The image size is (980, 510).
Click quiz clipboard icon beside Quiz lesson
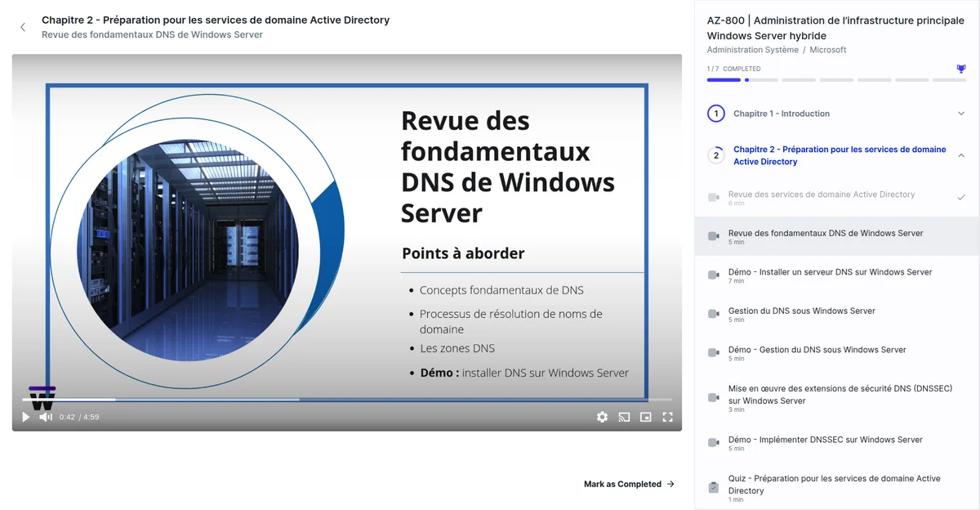coord(713,488)
